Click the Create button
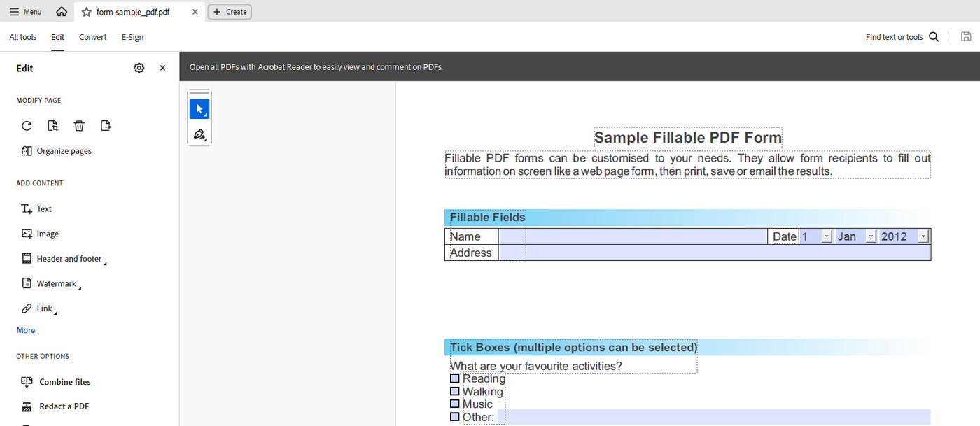 230,12
